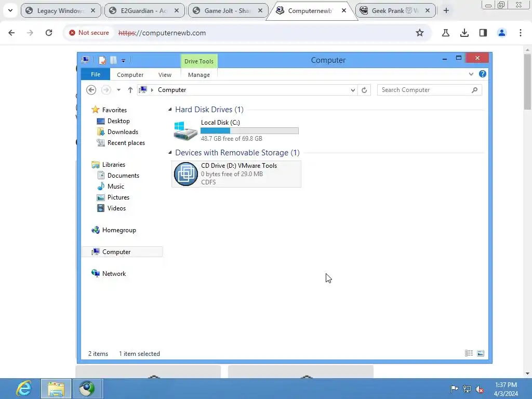Viewport: 532px width, 399px height.
Task: Expand the ribbon with chevron arrow
Action: click(471, 74)
